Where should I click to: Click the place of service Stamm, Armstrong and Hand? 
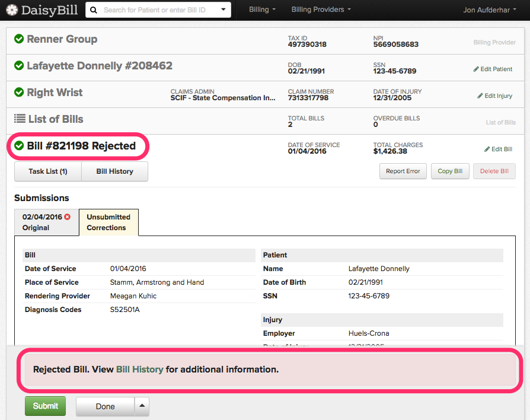[x=157, y=282]
